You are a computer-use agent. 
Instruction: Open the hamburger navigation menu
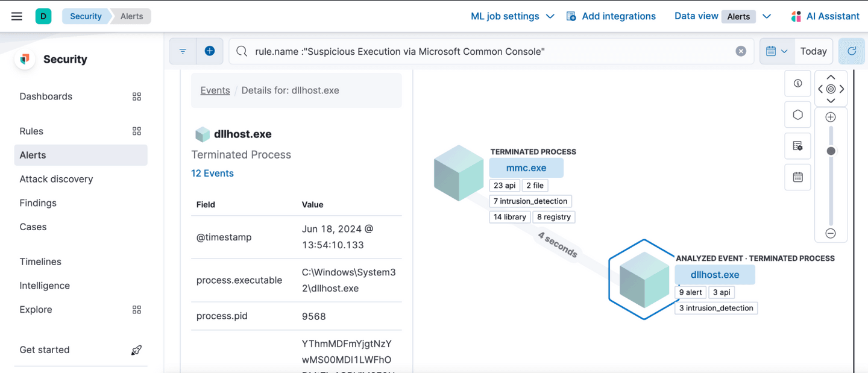pos(17,16)
